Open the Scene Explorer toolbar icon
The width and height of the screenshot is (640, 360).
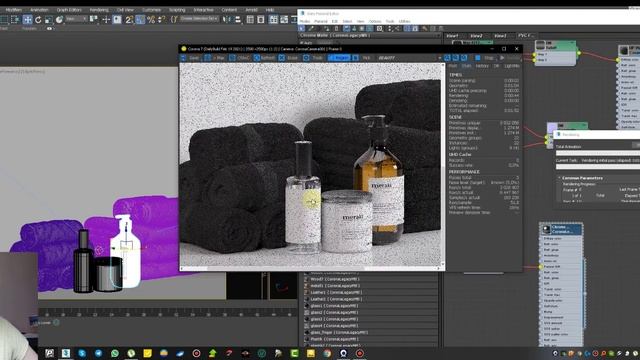coord(250,19)
